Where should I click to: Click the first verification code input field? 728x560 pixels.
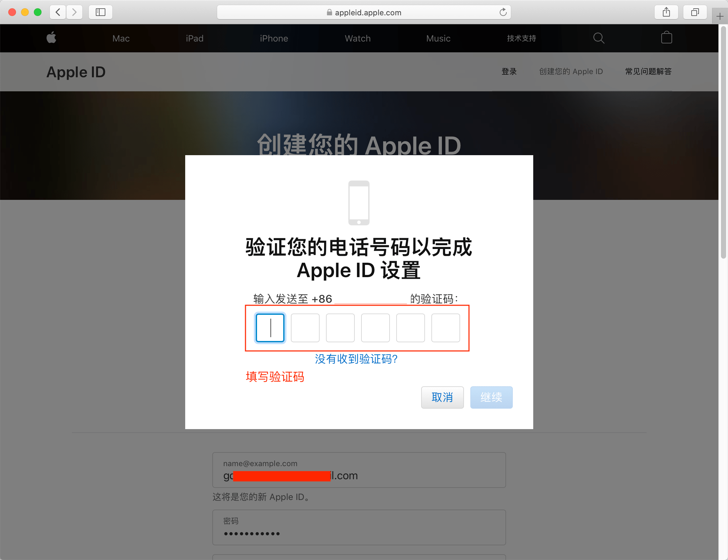tap(270, 327)
